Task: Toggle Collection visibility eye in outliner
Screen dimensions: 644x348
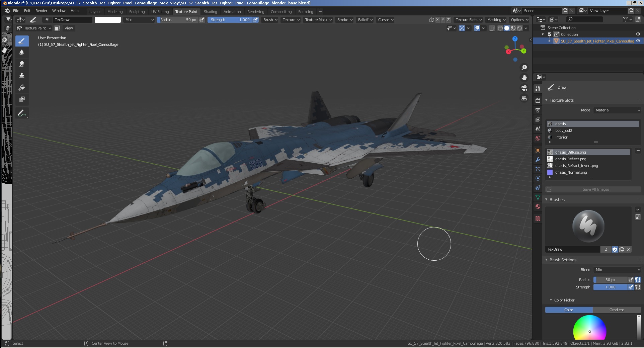Action: (638, 34)
